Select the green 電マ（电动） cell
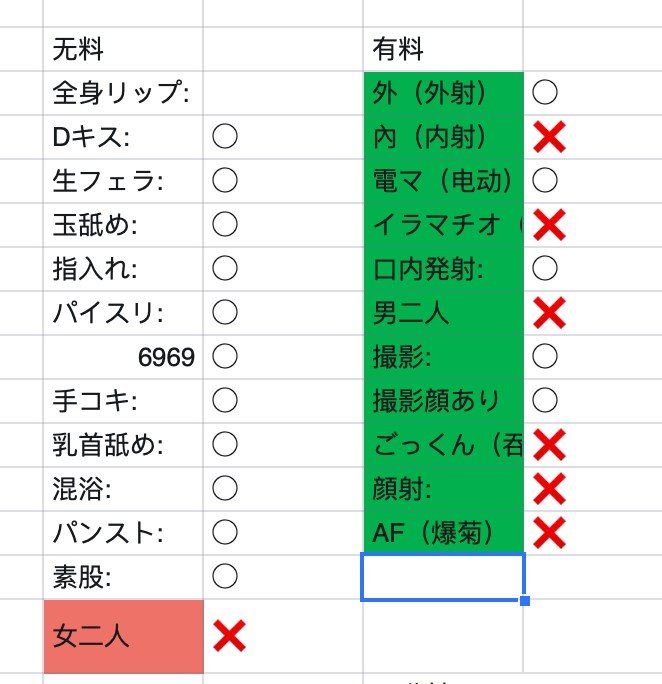The width and height of the screenshot is (662, 684). click(443, 181)
